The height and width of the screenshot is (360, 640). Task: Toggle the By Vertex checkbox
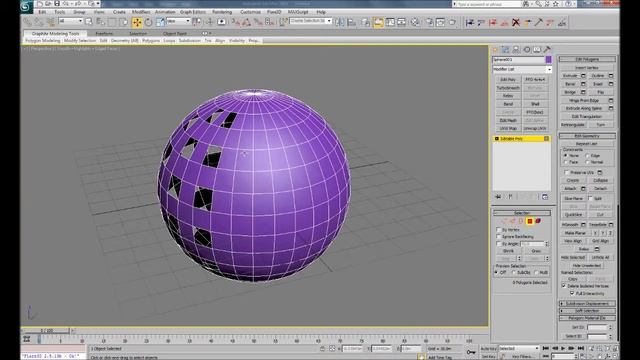[498, 230]
